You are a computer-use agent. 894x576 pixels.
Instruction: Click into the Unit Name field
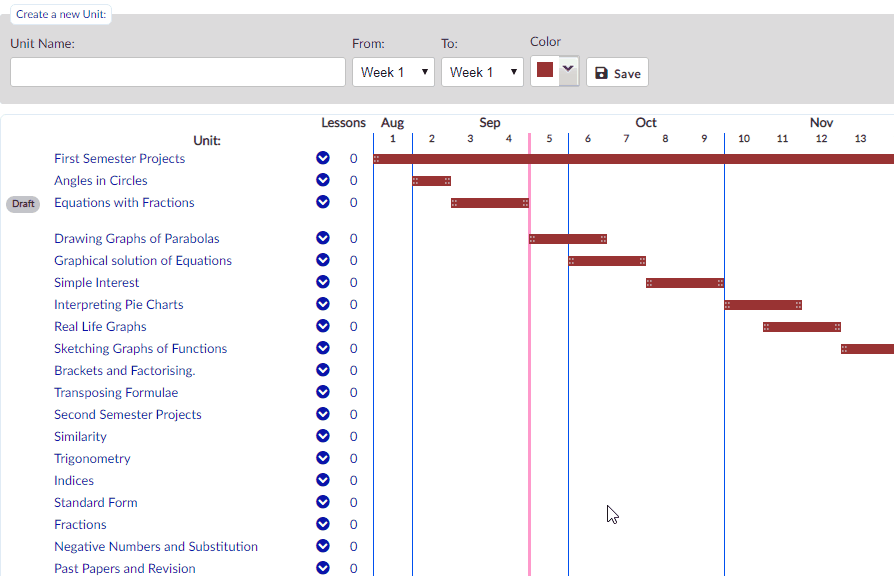(178, 72)
